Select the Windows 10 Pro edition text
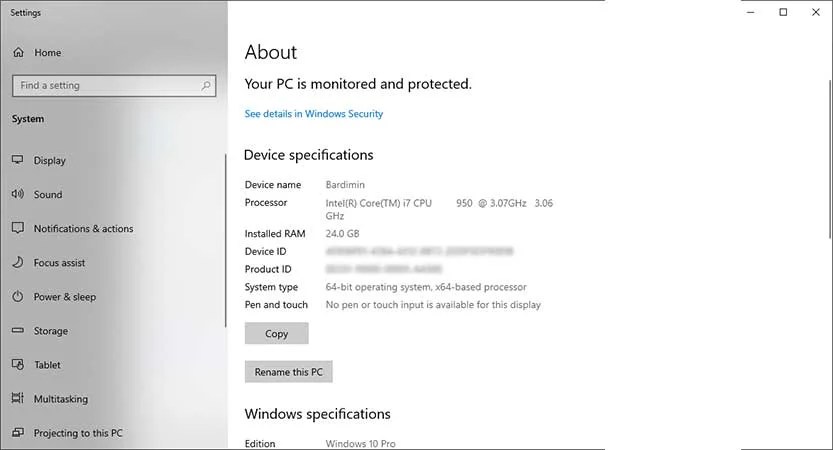Image resolution: width=833 pixels, height=450 pixels. [360, 444]
